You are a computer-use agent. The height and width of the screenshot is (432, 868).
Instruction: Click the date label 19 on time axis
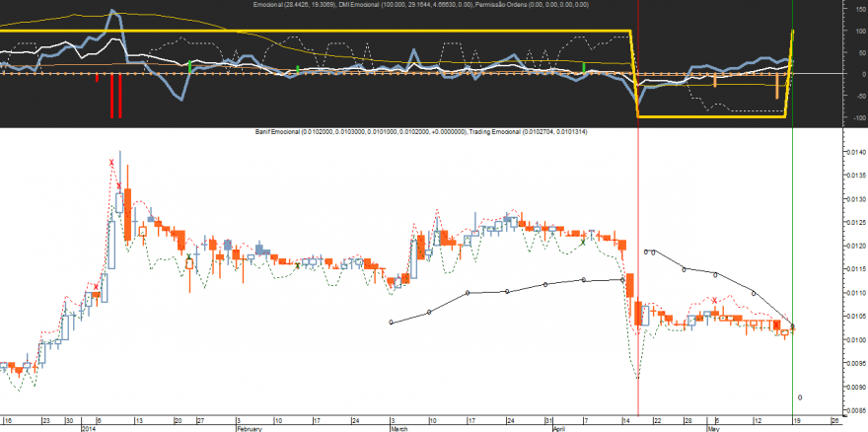tap(797, 420)
